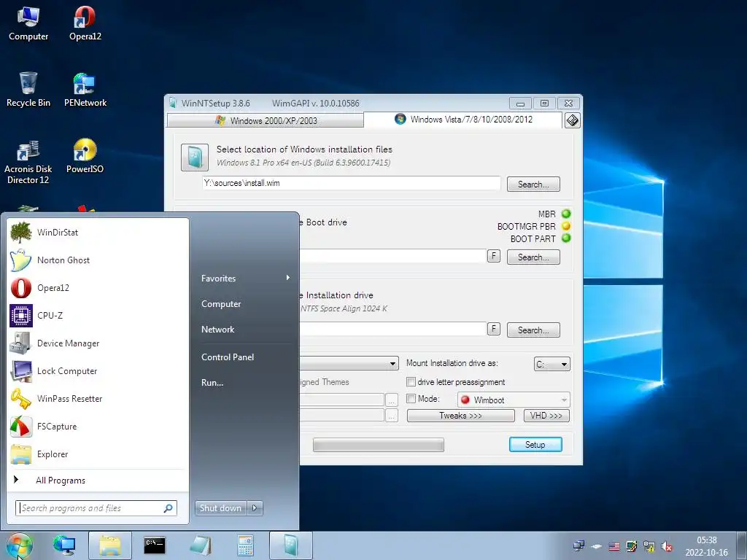The image size is (747, 560).
Task: Open Shut down options arrow
Action: [255, 508]
